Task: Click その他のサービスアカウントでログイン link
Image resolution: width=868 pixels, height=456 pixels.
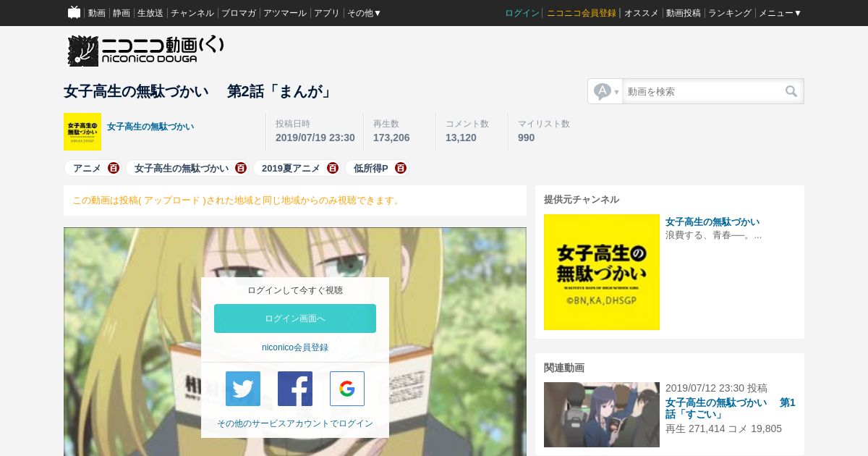Action: 295,423
